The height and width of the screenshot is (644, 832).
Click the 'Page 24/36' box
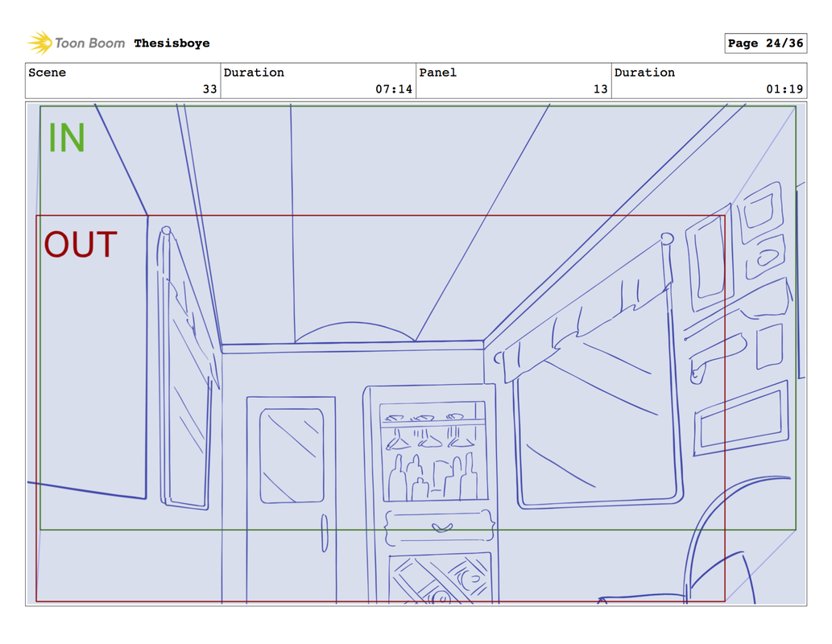[766, 43]
